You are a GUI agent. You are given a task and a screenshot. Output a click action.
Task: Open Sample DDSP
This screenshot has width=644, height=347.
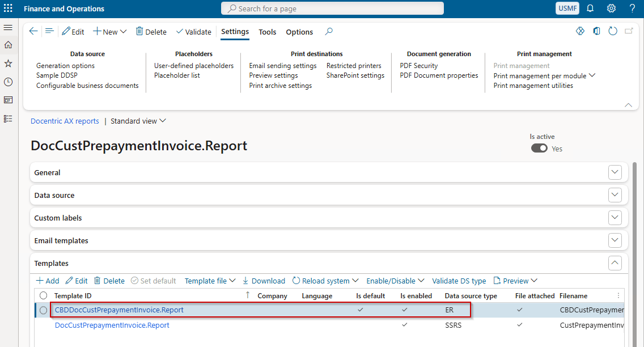(x=57, y=75)
